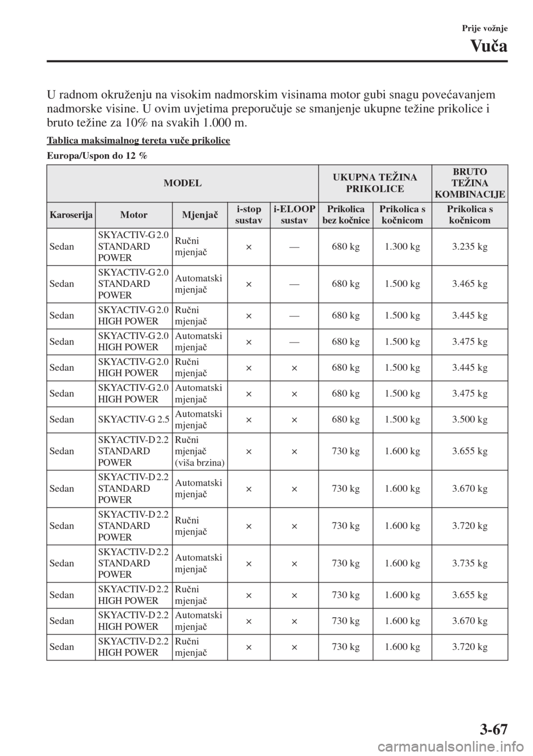Select '1.600 kg' in the 3.735 kg row

tap(403, 563)
